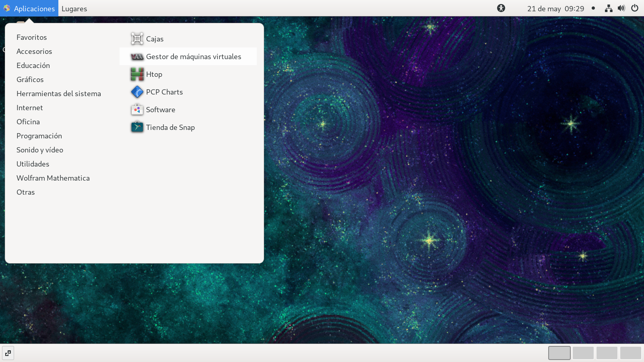Screen dimensions: 644x362
Task: Click the PCP Charts icon
Action: tap(137, 92)
